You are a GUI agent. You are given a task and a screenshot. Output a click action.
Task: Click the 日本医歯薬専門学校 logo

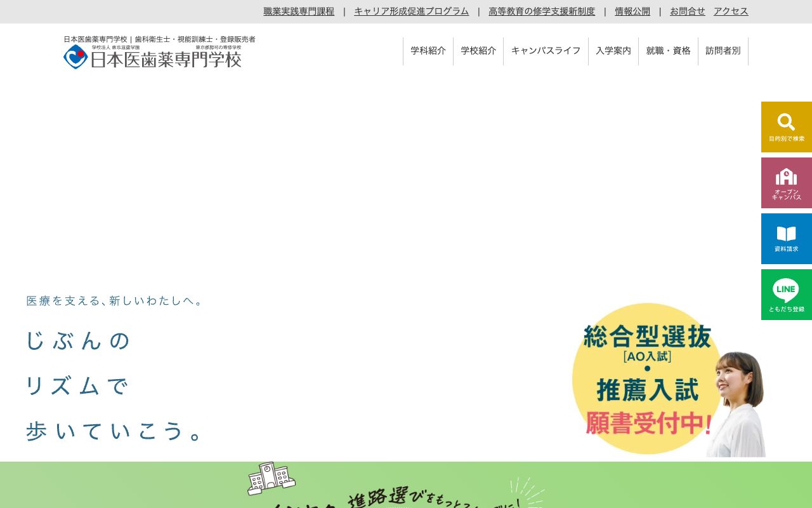click(152, 57)
